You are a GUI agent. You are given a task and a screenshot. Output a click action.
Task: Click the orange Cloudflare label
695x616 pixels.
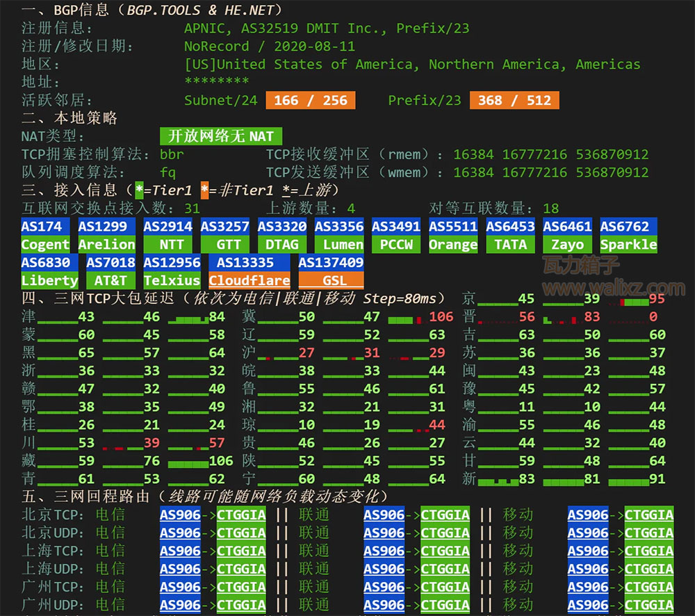click(x=249, y=280)
